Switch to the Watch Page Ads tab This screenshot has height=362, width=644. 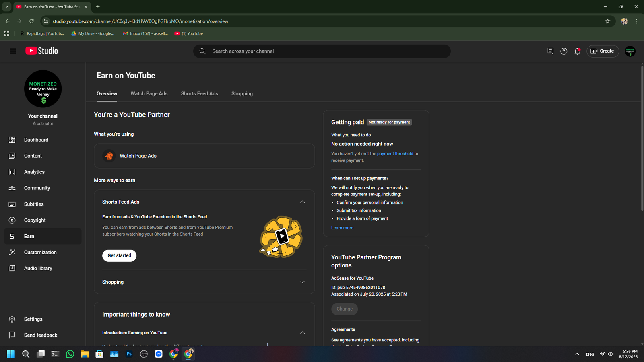[149, 93]
